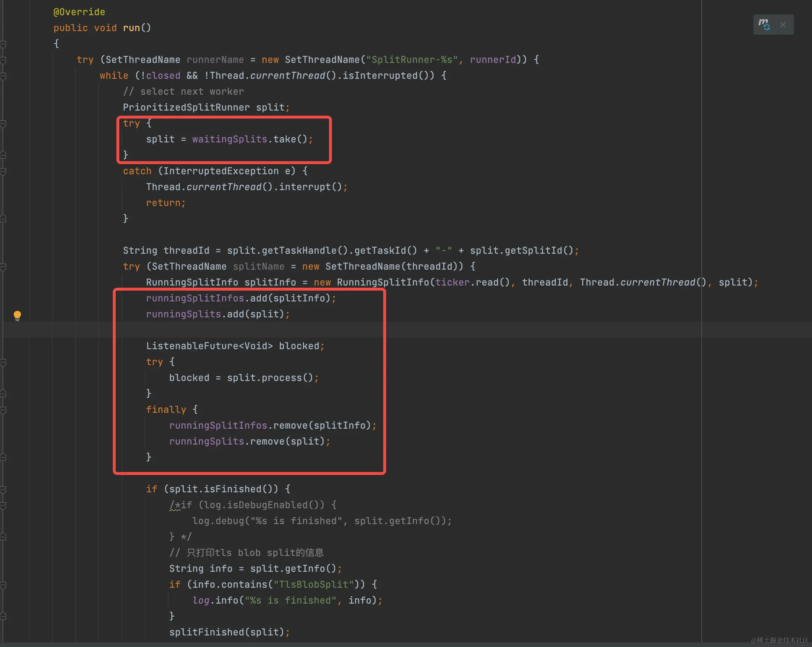Collapse the catch InterruptedException block

tap(3, 171)
